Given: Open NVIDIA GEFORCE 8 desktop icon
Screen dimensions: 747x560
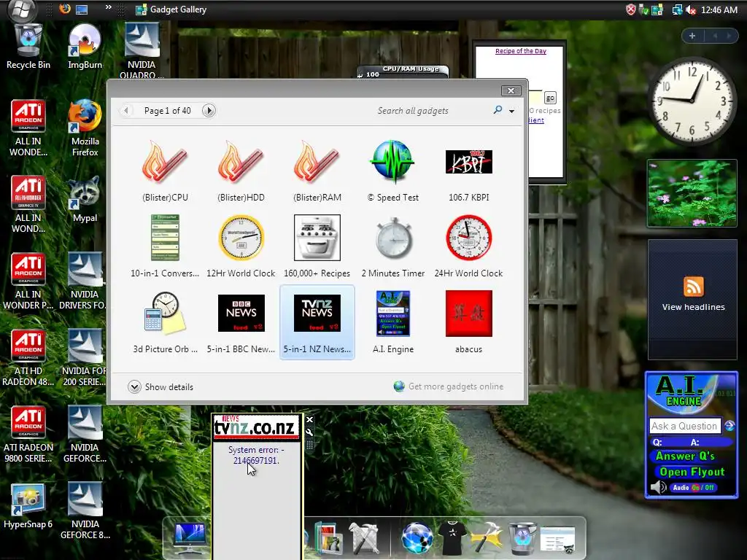Looking at the screenshot, I should [85, 510].
